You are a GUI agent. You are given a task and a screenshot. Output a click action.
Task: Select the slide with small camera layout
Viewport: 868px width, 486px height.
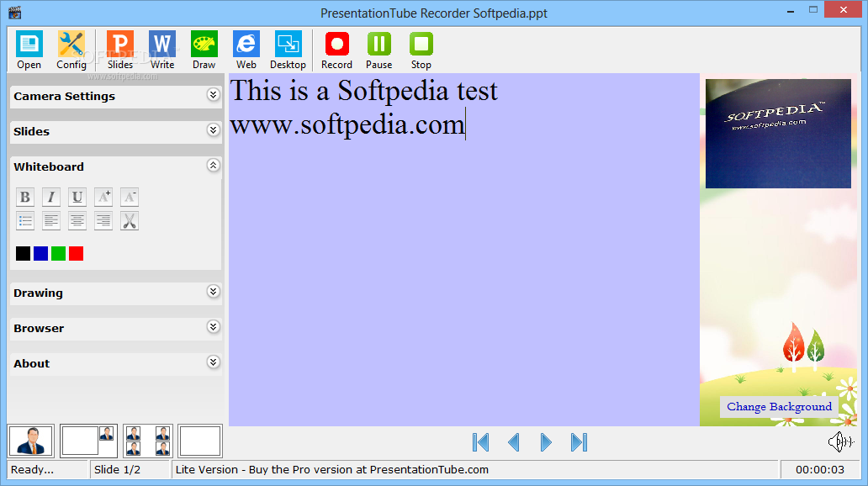pyautogui.click(x=88, y=441)
